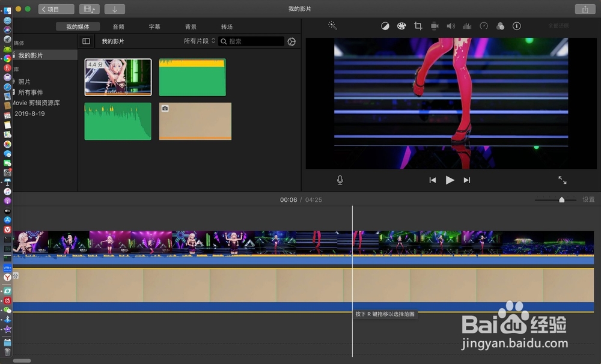The width and height of the screenshot is (601, 364).
Task: Skip to next clip
Action: (467, 180)
